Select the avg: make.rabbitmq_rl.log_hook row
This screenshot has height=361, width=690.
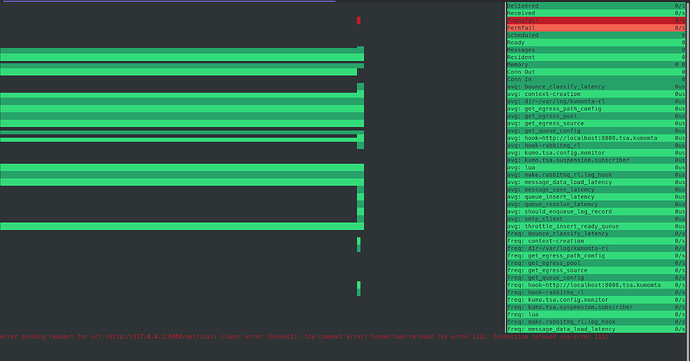pyautogui.click(x=596, y=175)
